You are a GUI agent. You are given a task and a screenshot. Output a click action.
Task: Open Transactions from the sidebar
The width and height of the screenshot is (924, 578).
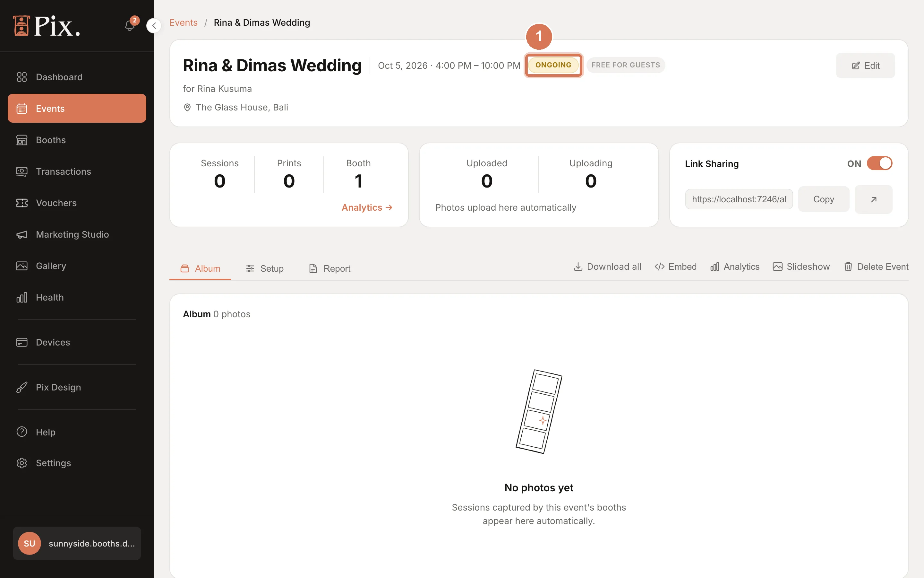click(77, 172)
